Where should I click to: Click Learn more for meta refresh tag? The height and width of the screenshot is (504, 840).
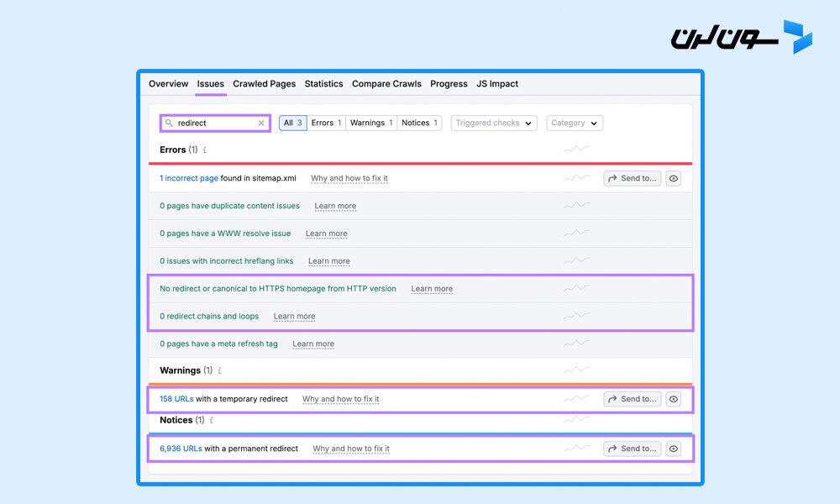313,344
